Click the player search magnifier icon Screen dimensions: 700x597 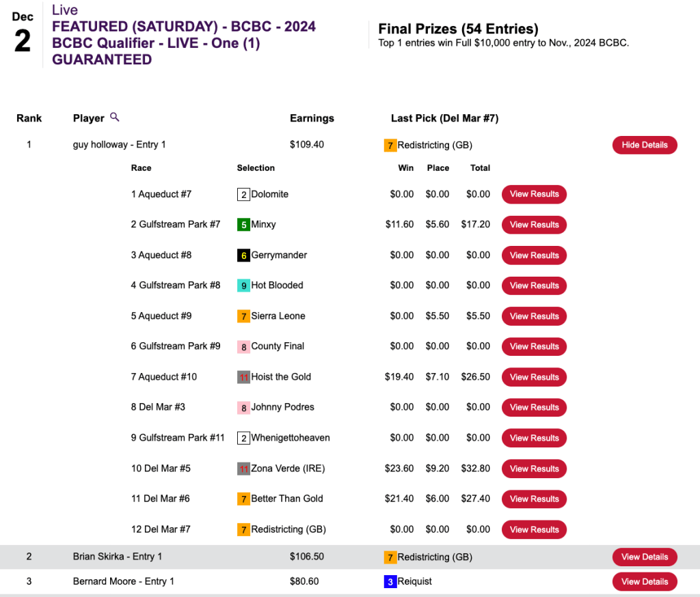click(115, 117)
